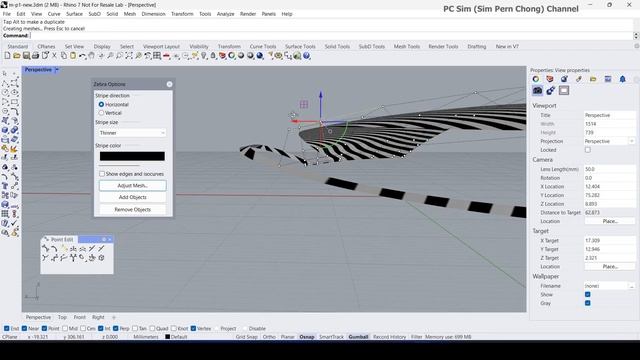640x360 pixels.
Task: Click the Default layer color swatch in status bar
Action: (x=167, y=337)
